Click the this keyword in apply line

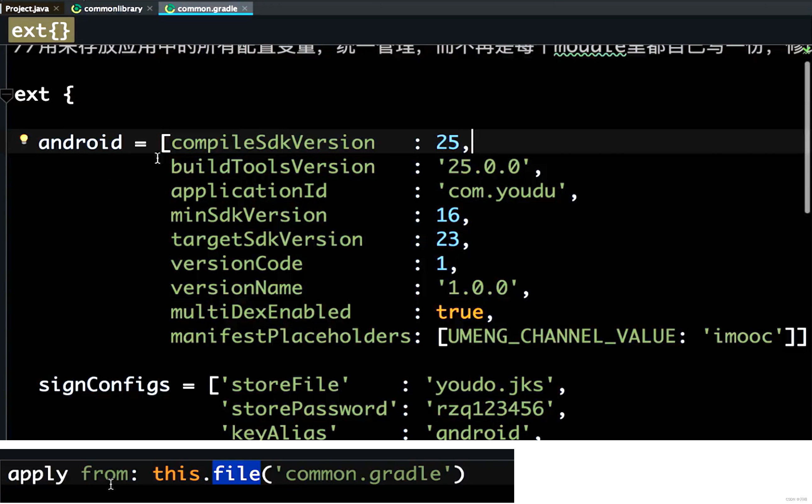177,474
